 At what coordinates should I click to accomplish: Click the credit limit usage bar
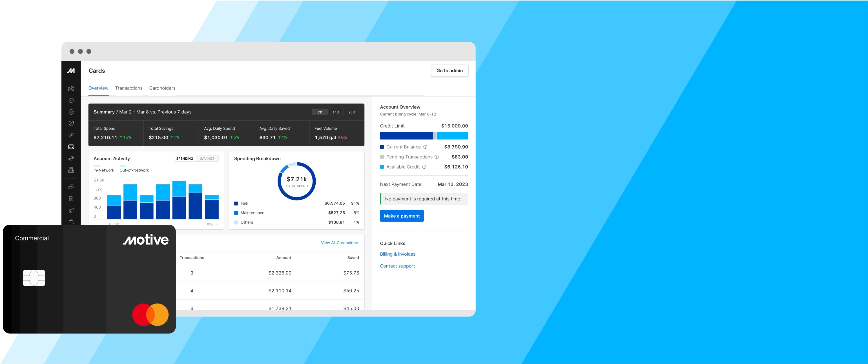point(424,136)
